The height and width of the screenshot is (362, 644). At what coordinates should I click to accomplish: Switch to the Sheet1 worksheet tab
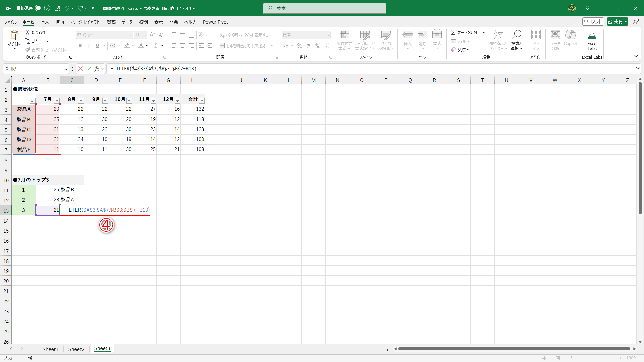tap(50, 349)
